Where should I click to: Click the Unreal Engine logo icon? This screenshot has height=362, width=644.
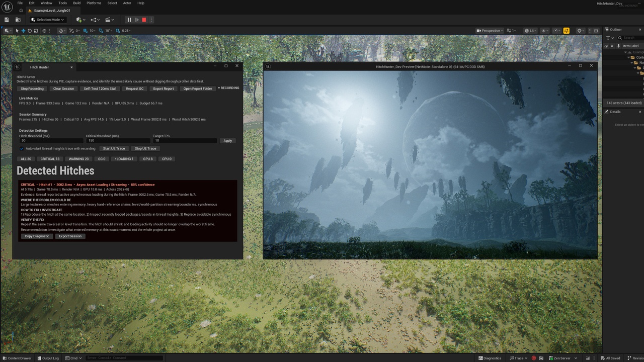tap(7, 7)
